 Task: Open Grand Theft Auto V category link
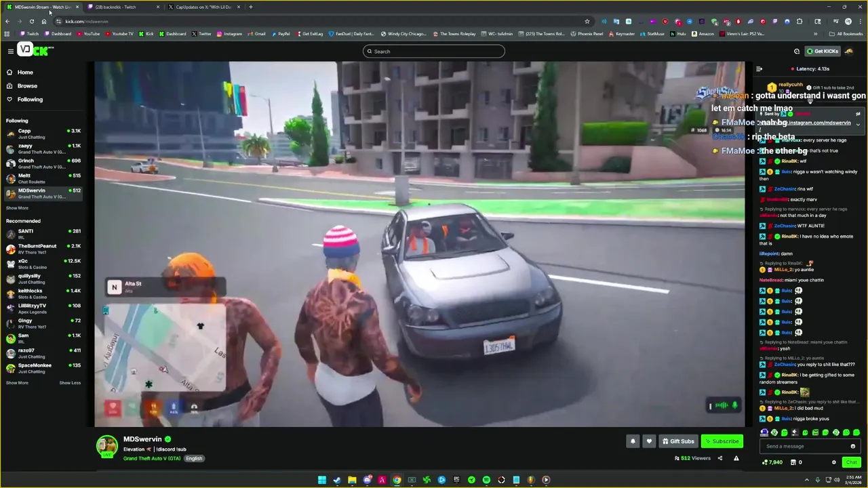[152, 458]
